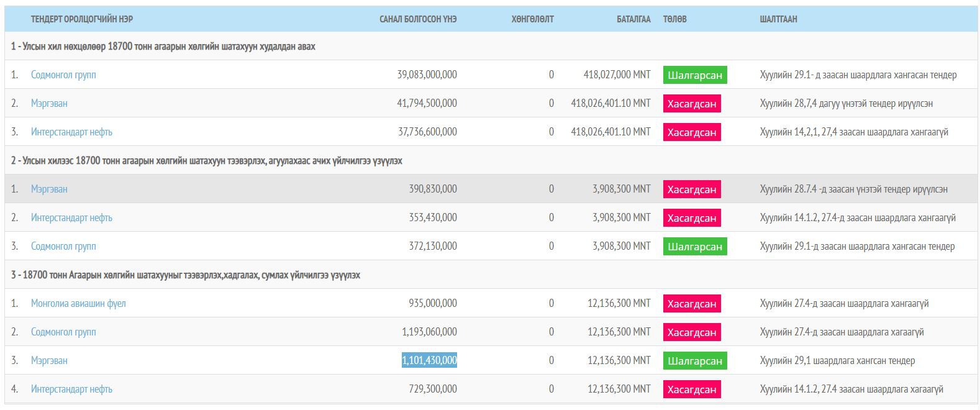The width and height of the screenshot is (980, 410).
Task: Click Мэргэван bidder link in lot 1
Action: point(49,103)
